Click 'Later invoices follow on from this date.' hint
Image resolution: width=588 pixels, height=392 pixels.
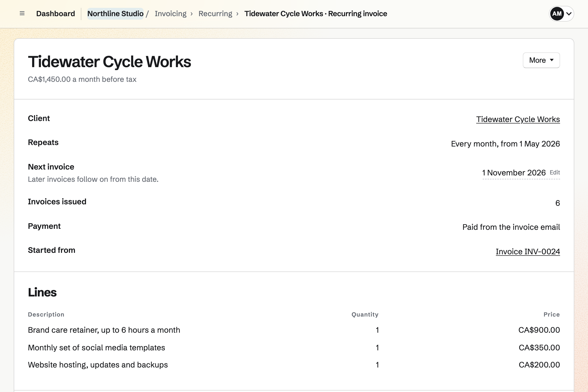(93, 179)
